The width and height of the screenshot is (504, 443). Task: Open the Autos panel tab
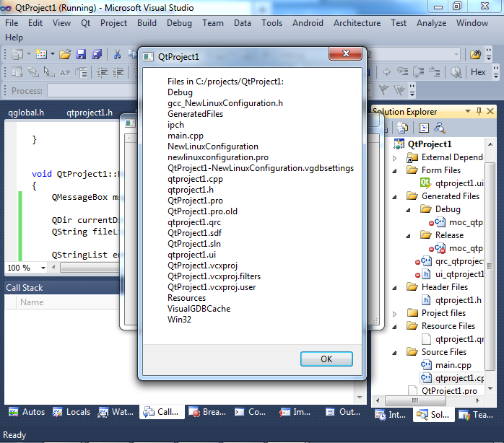click(x=27, y=412)
